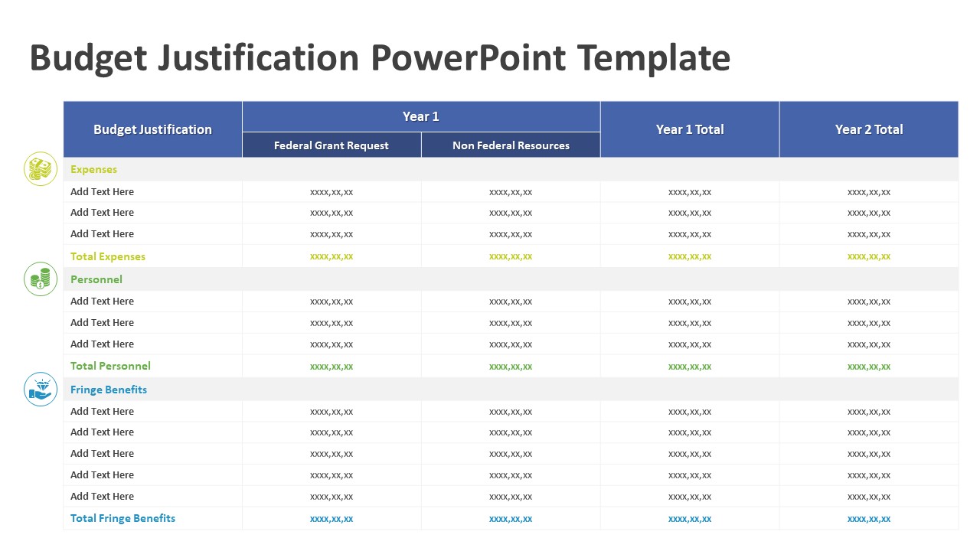Select the Year 2 Total column header
Viewport: 980px width, 551px height.
(868, 129)
